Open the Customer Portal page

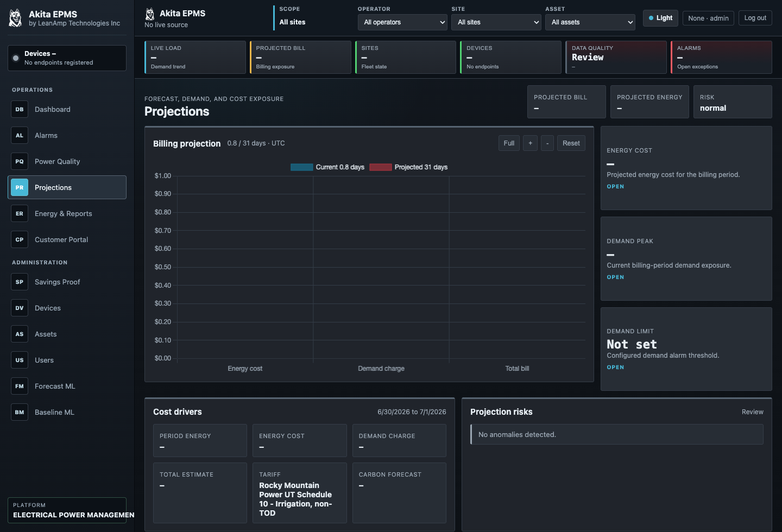(67, 239)
